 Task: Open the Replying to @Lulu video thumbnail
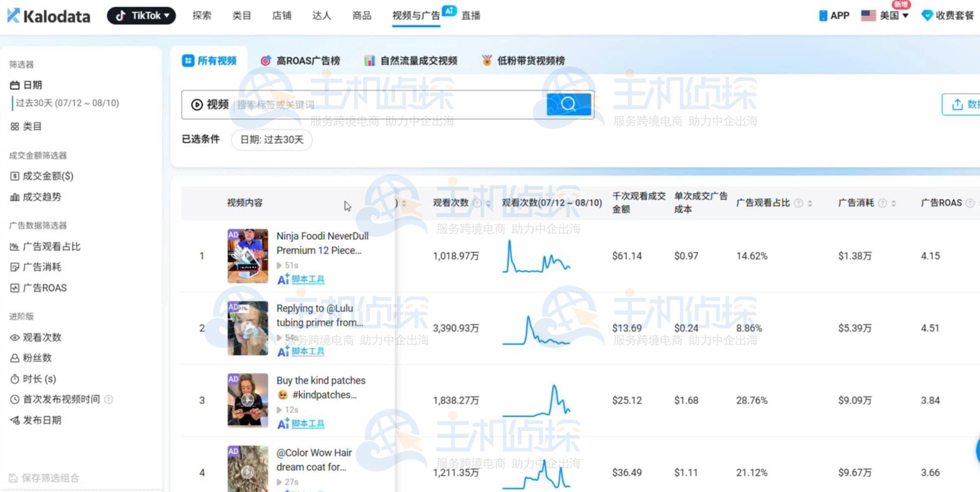coord(248,328)
